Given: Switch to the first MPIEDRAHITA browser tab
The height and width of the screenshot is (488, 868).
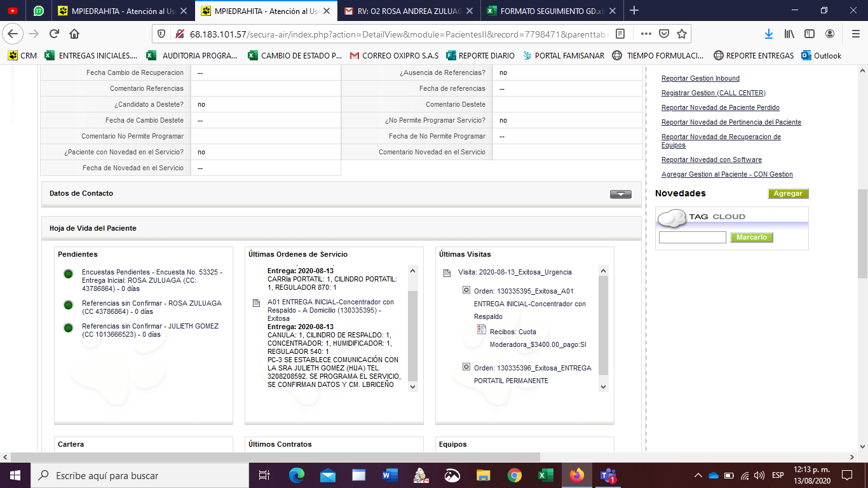Looking at the screenshot, I should click(x=122, y=10).
